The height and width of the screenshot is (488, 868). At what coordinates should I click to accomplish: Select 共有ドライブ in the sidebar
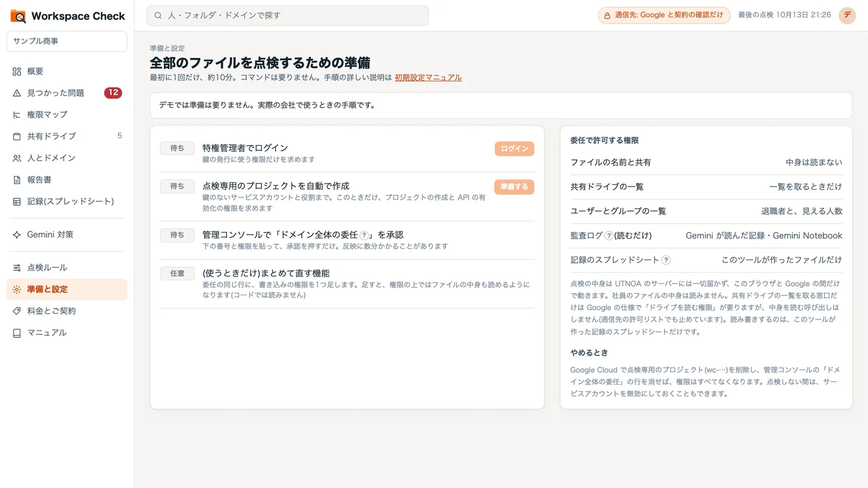click(x=67, y=136)
